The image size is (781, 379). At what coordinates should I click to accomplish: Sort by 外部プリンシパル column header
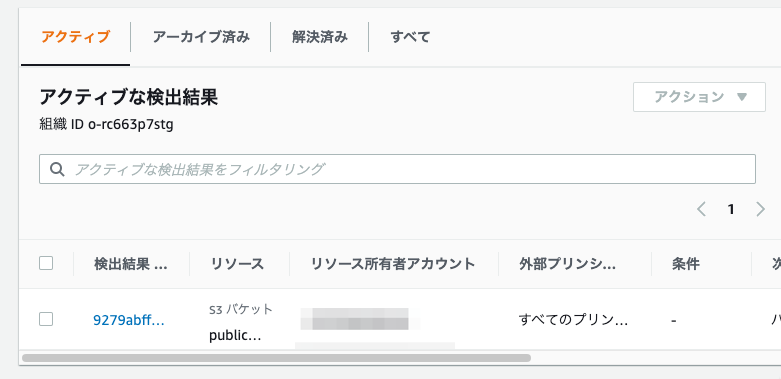coord(567,264)
